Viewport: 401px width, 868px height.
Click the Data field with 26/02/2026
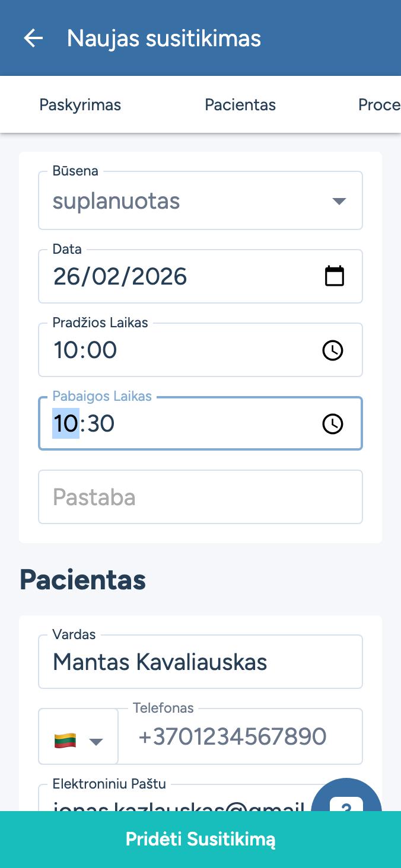pos(178,277)
